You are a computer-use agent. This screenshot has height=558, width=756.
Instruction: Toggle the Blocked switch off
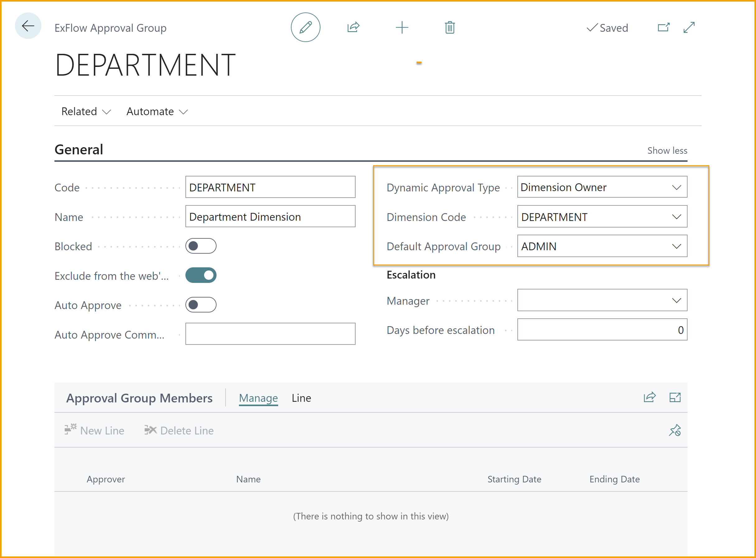pos(201,246)
